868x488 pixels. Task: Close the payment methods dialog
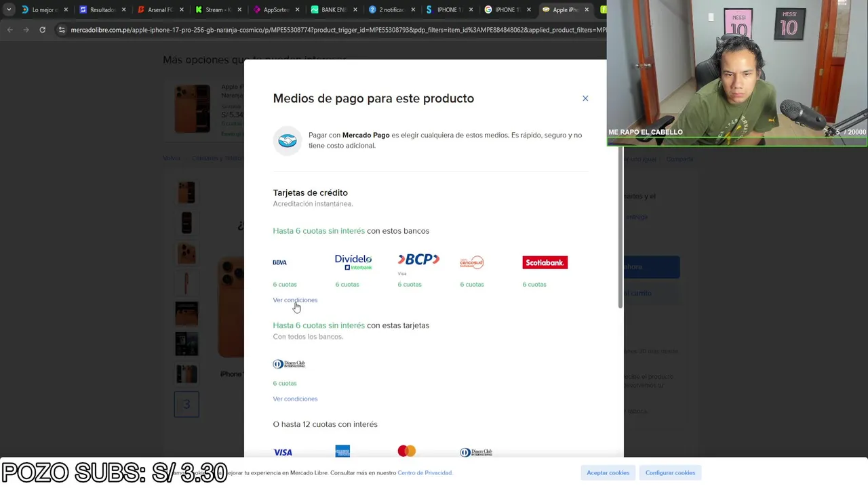coord(585,98)
